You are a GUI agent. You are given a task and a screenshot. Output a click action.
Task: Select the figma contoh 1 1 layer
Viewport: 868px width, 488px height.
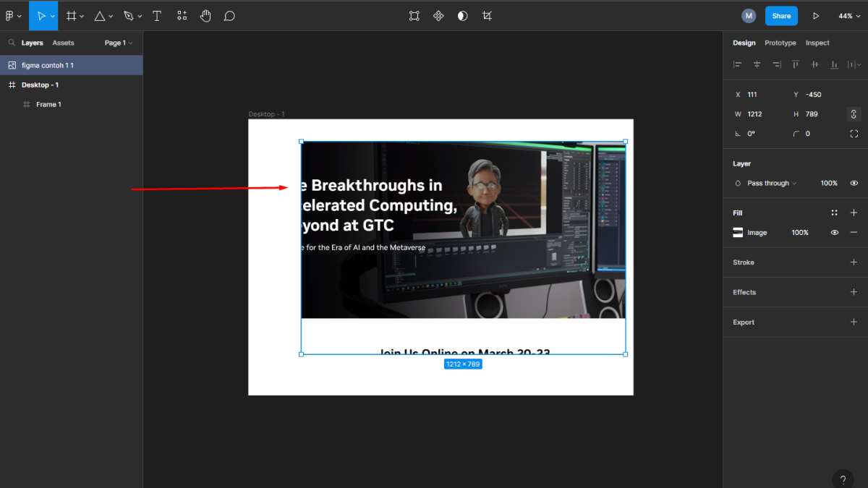[x=71, y=65]
